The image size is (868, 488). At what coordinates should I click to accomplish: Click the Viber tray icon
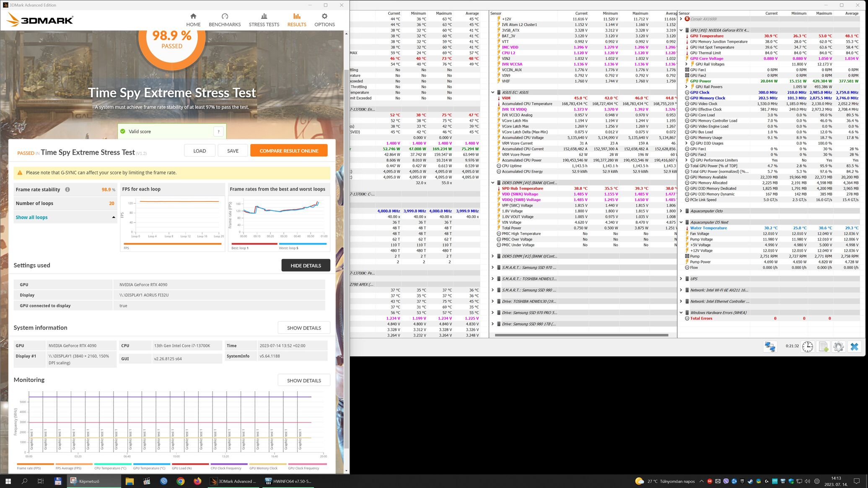[726, 481]
